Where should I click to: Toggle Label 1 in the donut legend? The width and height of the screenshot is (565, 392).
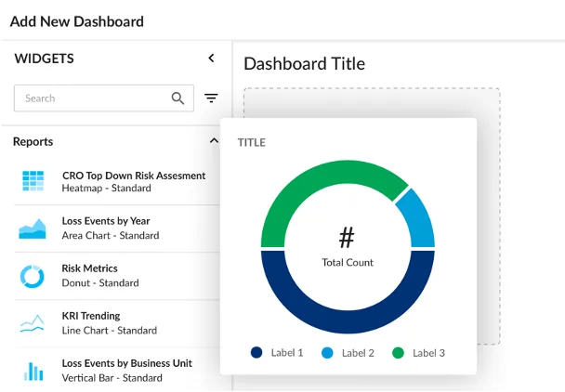(277, 353)
